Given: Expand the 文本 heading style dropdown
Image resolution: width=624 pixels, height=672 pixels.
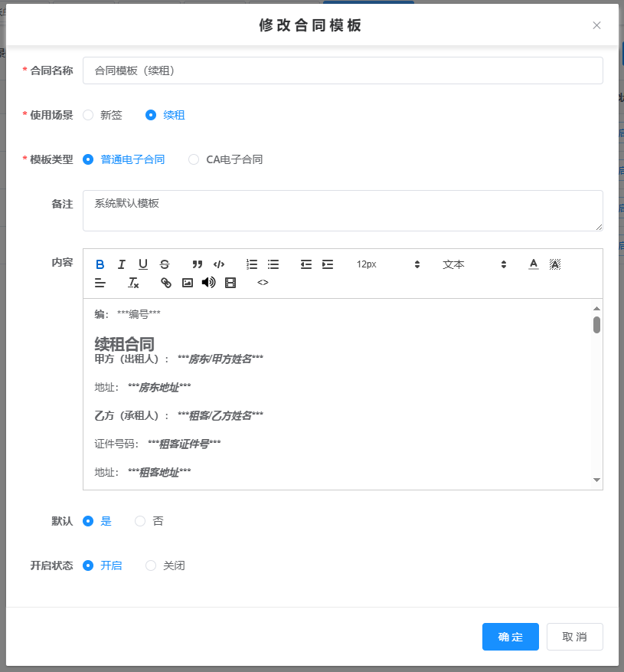Looking at the screenshot, I should click(x=475, y=264).
